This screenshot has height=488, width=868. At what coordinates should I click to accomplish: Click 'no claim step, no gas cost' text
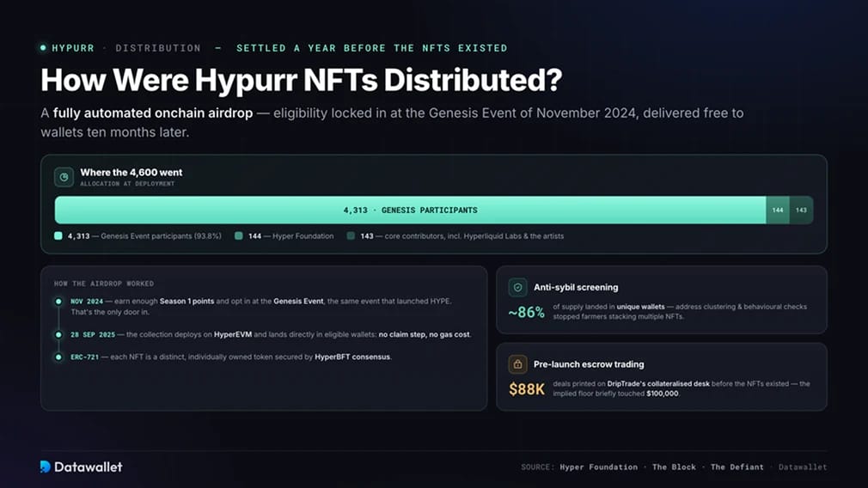pyautogui.click(x=424, y=335)
